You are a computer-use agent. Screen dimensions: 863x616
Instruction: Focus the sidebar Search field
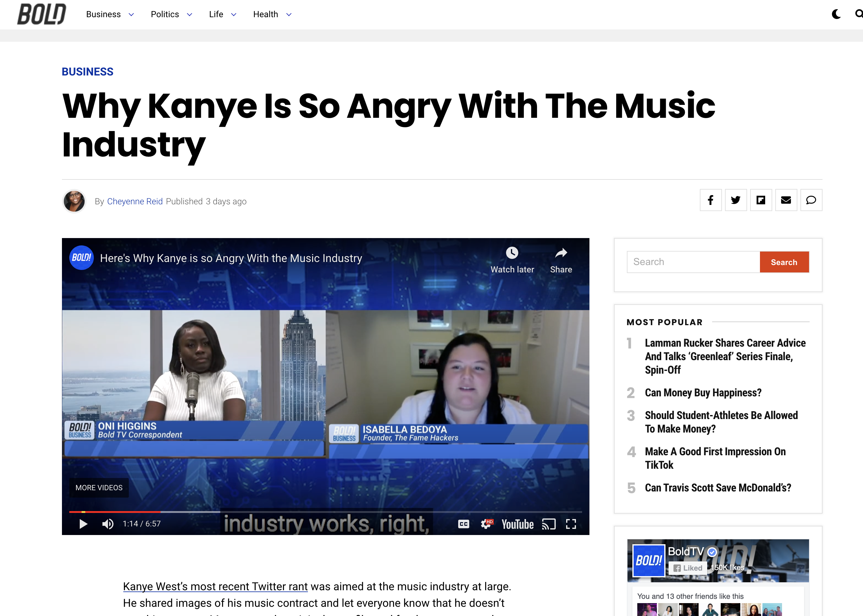[693, 262]
